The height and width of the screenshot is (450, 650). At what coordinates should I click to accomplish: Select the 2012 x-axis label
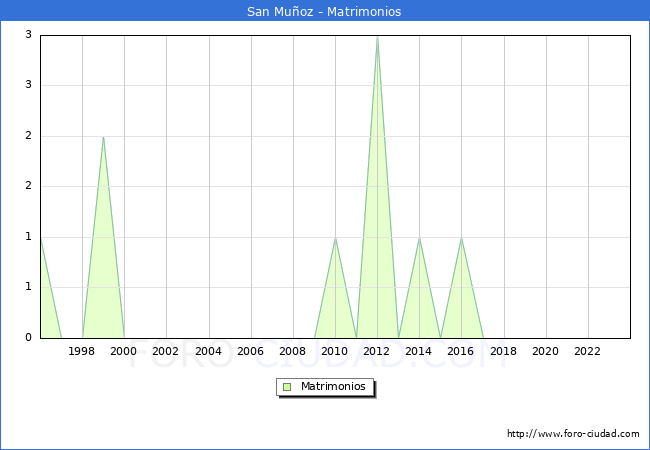377,351
